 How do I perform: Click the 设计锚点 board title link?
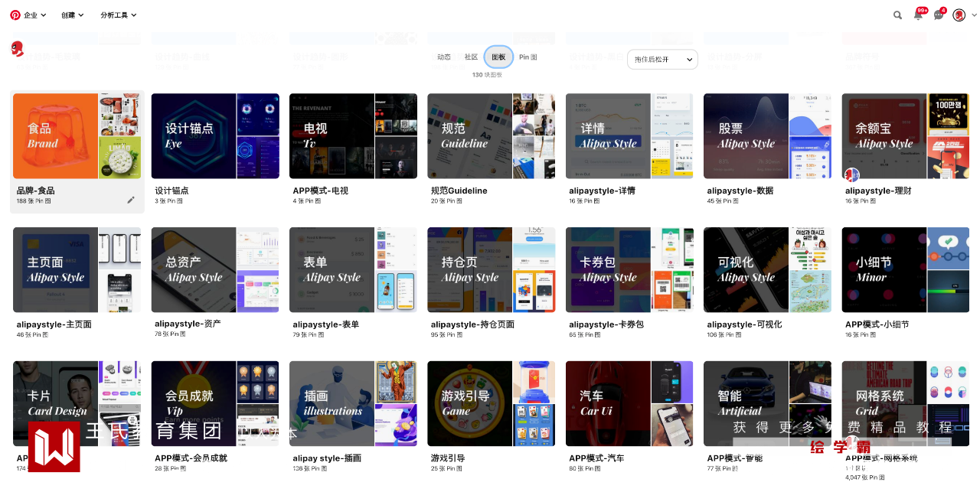(x=171, y=191)
